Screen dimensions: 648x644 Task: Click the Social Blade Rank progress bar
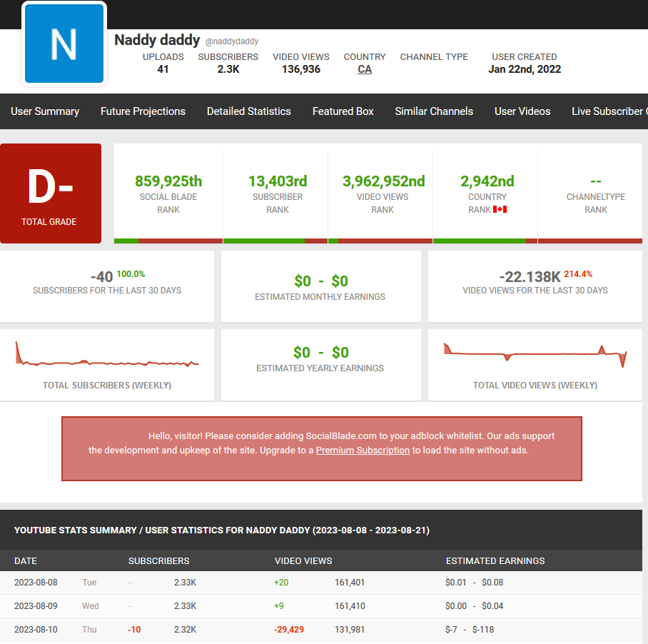[x=168, y=241]
